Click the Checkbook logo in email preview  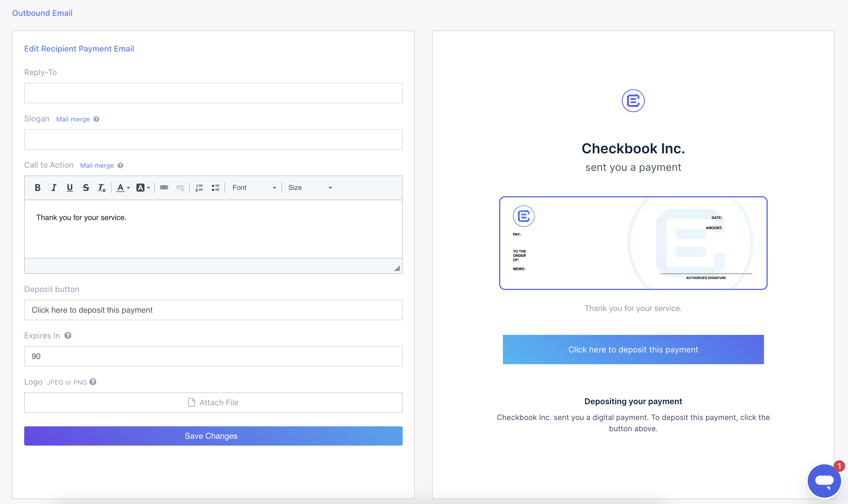[633, 100]
